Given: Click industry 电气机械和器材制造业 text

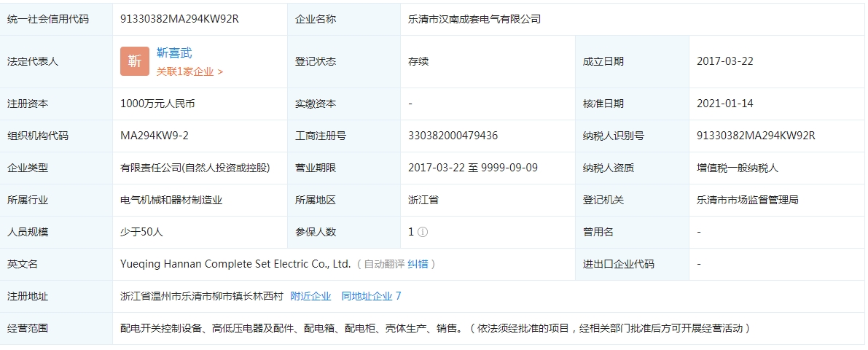Looking at the screenshot, I should tap(171, 200).
